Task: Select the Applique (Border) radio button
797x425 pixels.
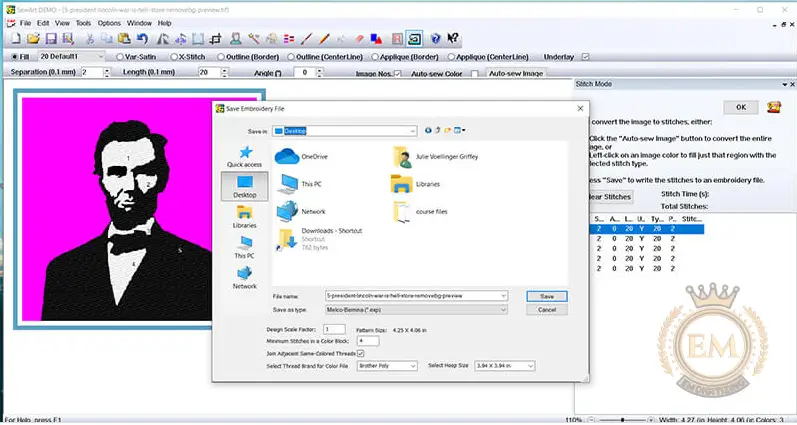Action: point(375,57)
